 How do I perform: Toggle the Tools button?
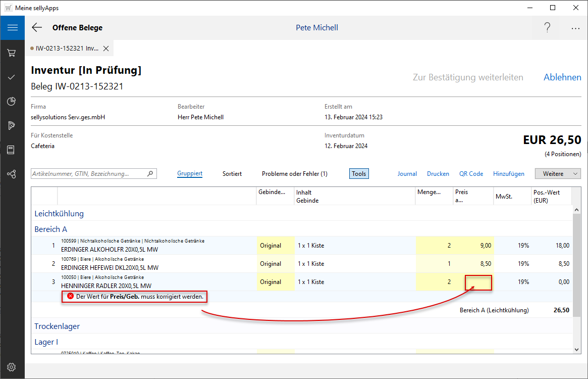point(359,174)
